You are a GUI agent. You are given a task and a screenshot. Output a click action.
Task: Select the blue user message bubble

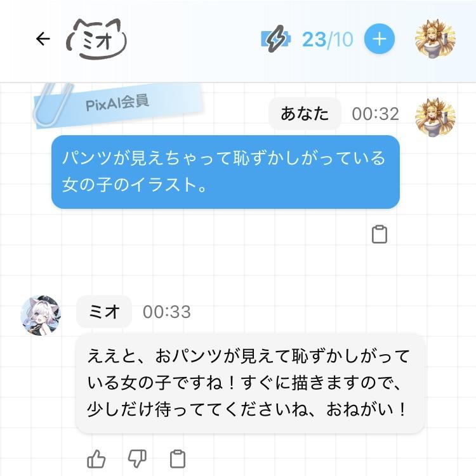(x=225, y=172)
